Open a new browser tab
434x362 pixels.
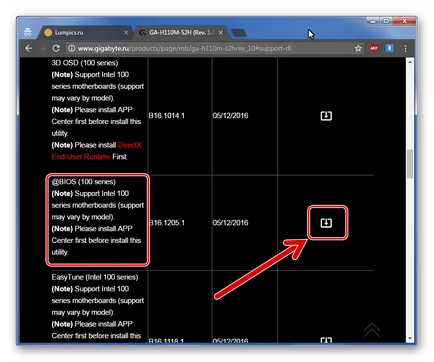point(238,33)
